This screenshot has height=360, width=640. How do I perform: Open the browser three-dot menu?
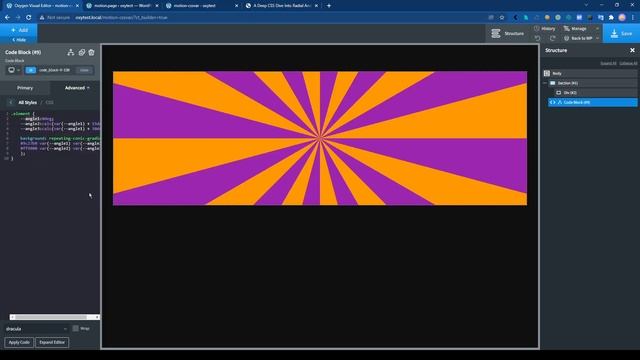tap(633, 18)
